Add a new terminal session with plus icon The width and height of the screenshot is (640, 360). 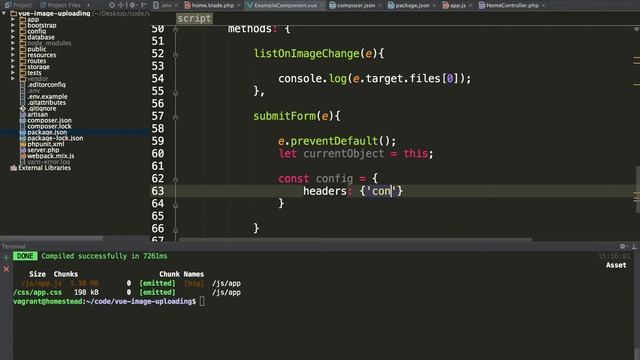tap(6, 257)
